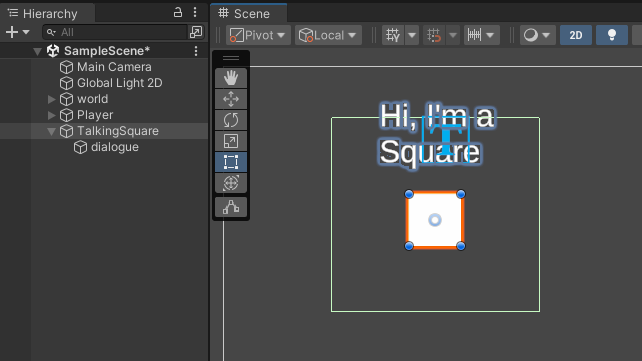Viewport: 642px width, 361px height.
Task: Switch to the Scene tab
Action: point(249,14)
